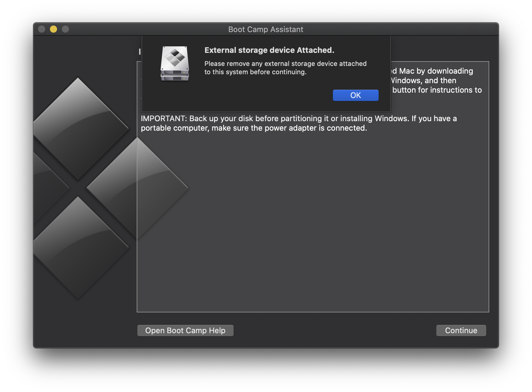Viewport: 532px width, 392px height.
Task: Click the minimize window control
Action: 53,29
